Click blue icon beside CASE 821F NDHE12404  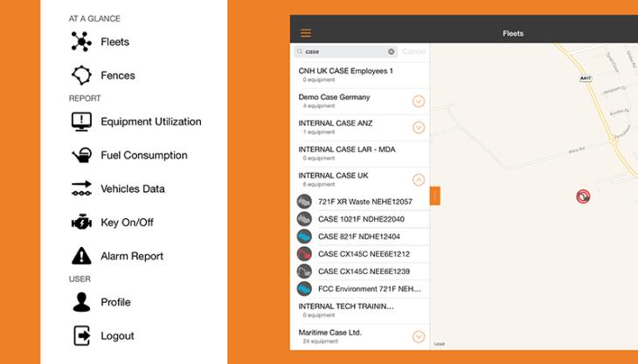(304, 237)
